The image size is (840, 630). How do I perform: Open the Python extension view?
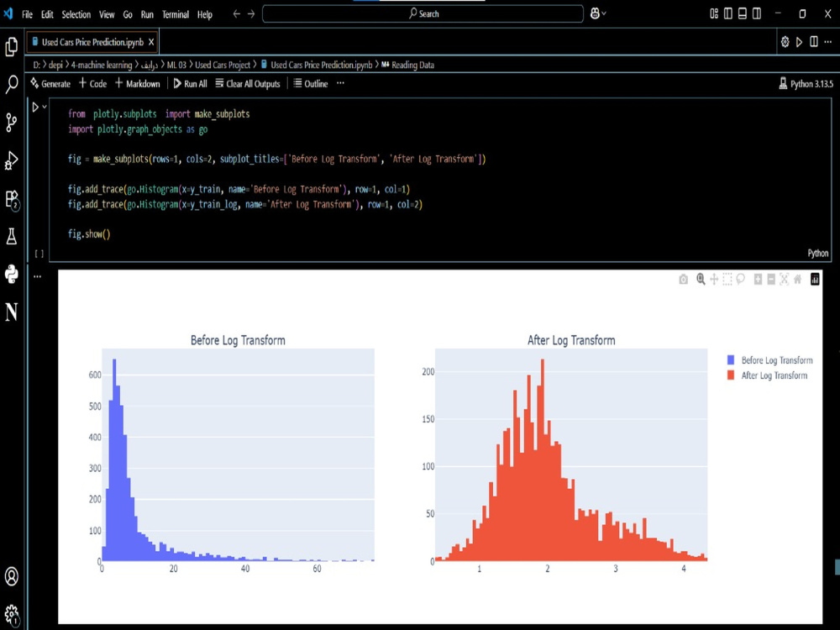pos(11,274)
